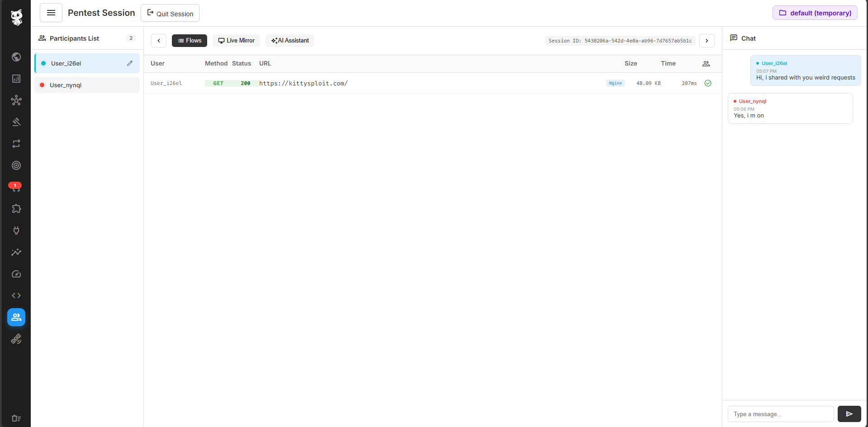Screen dimensions: 868x427
Task: Open the plugins puzzle icon
Action: tap(16, 209)
